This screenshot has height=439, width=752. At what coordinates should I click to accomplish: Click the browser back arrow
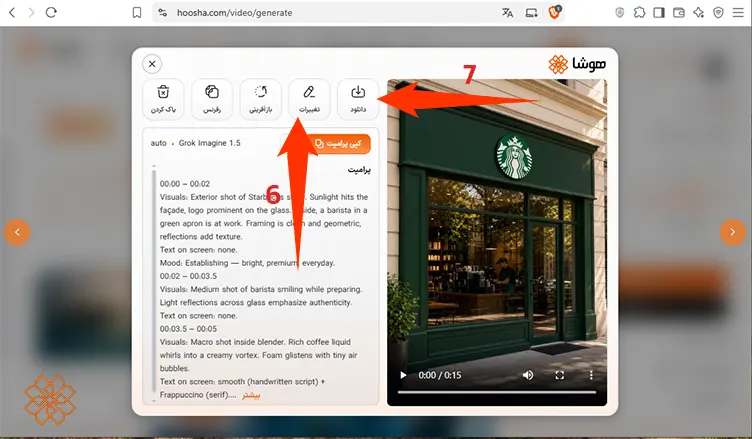click(12, 12)
